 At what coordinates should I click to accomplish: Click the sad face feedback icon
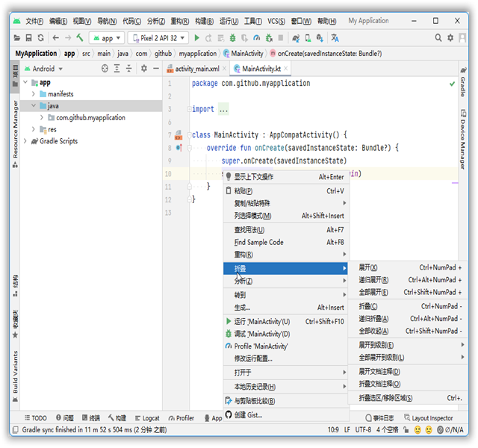pos(429,430)
